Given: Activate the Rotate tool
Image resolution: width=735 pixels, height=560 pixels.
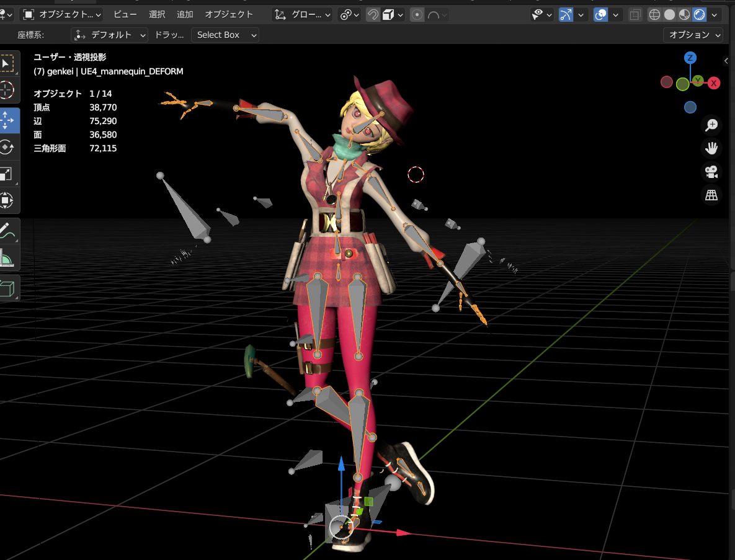Looking at the screenshot, I should (x=7, y=147).
